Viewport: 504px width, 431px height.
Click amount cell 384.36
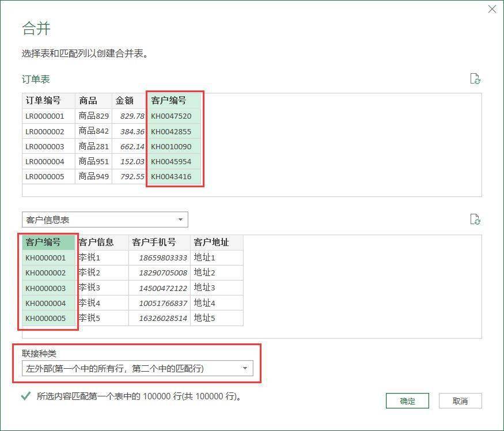coord(130,131)
